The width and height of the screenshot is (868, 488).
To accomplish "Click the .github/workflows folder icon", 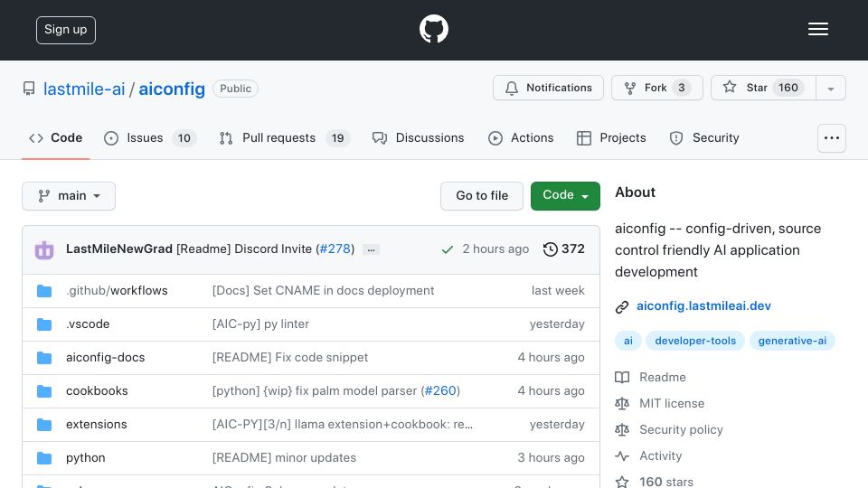I will pyautogui.click(x=44, y=291).
